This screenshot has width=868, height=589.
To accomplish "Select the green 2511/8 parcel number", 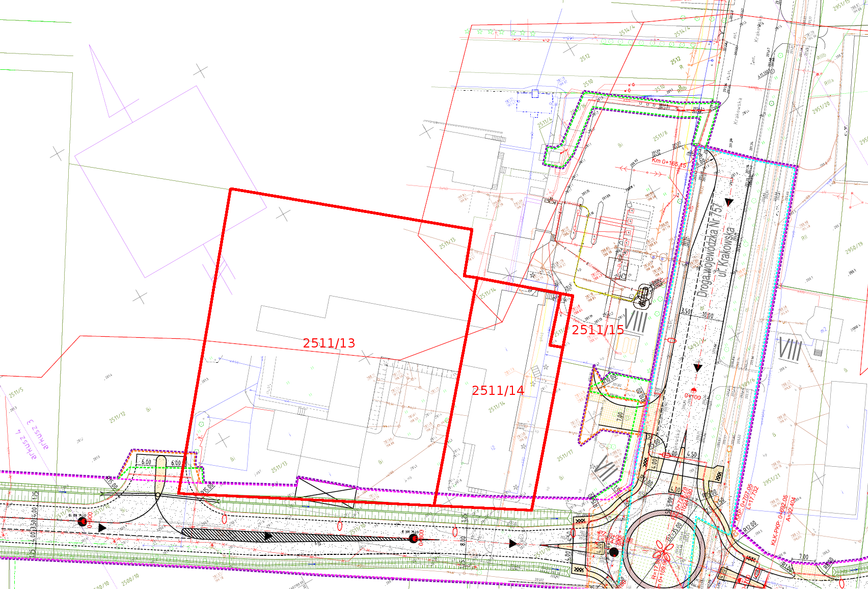I will tap(660, 136).
